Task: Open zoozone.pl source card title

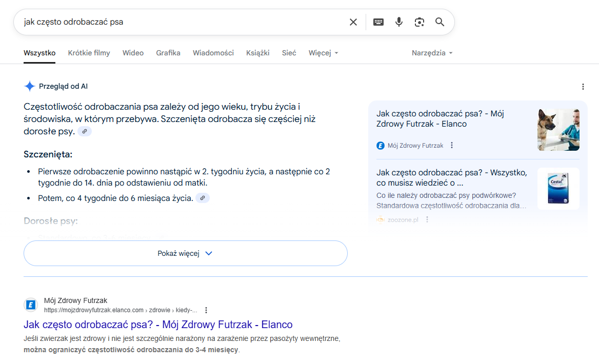Action: coord(451,178)
